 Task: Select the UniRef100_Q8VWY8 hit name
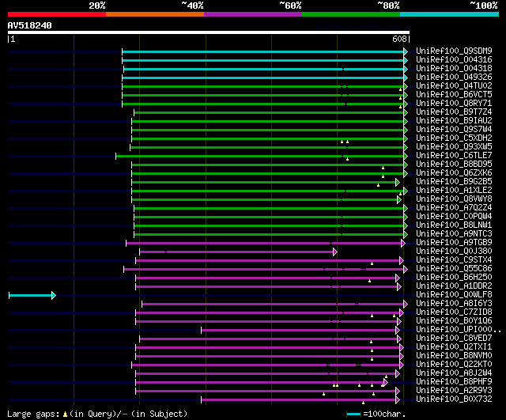click(454, 199)
